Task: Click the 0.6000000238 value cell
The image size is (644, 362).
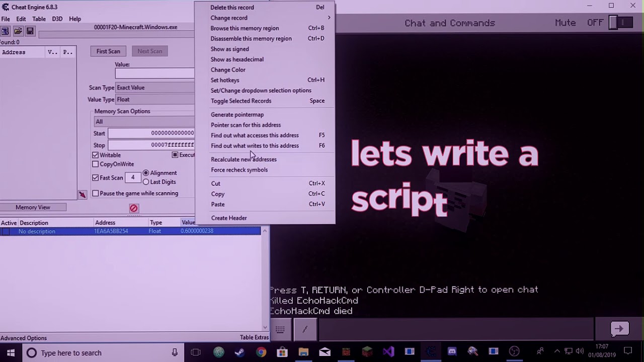Action: tap(197, 231)
